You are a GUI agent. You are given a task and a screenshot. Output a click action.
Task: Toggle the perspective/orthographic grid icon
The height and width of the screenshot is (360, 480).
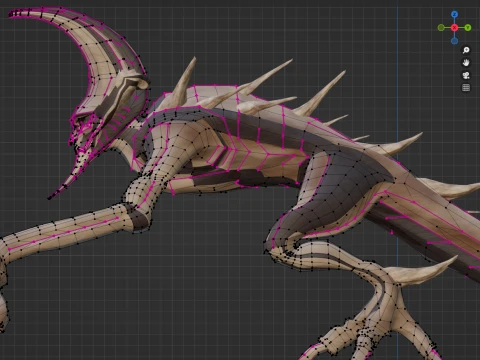(x=466, y=88)
